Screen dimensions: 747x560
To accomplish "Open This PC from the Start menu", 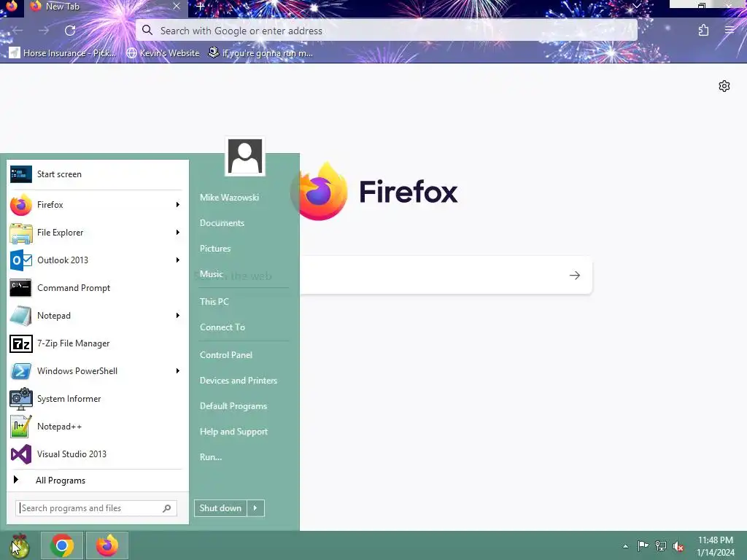I will [214, 301].
